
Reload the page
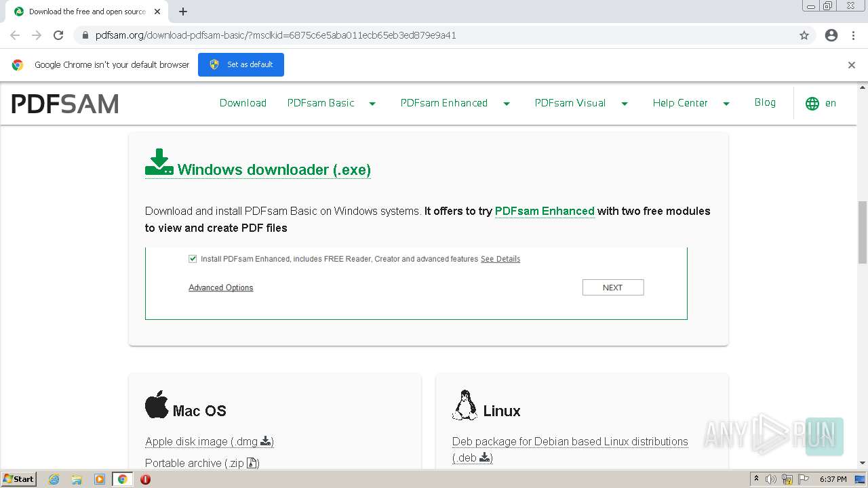pyautogui.click(x=58, y=35)
